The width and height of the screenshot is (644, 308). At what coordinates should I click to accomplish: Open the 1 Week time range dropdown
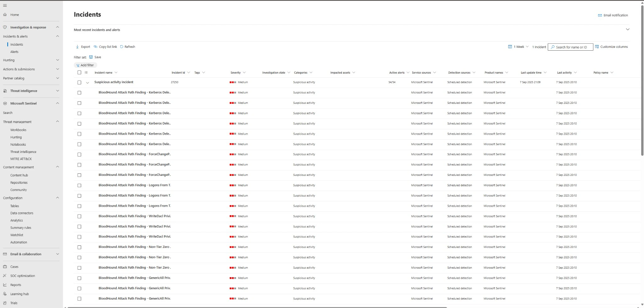518,47
